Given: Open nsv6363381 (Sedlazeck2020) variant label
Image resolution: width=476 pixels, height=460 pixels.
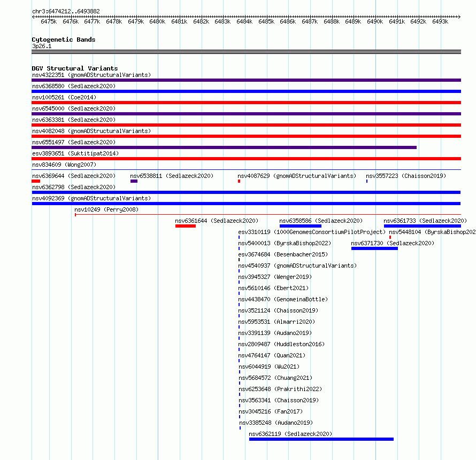Looking at the screenshot, I should pos(74,120).
